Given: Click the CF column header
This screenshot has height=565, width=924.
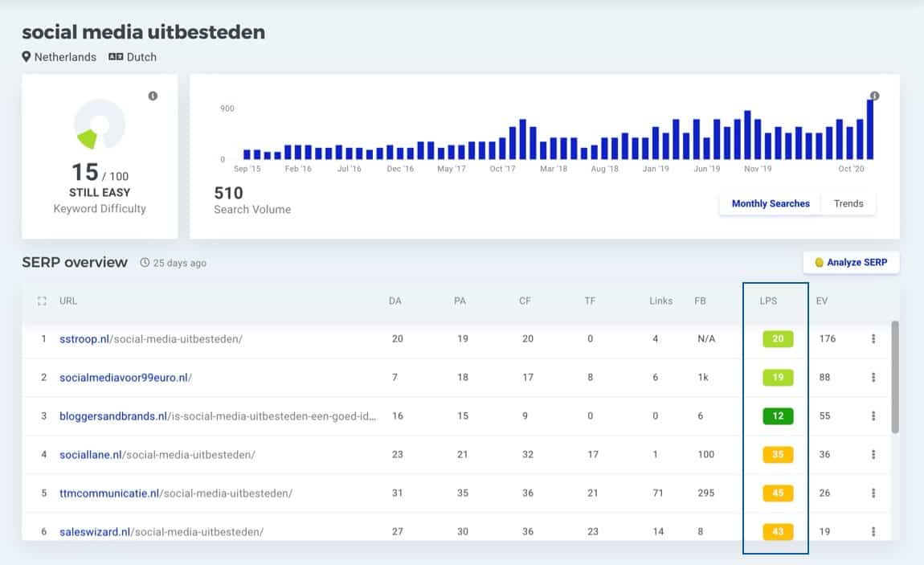Looking at the screenshot, I should click(525, 301).
